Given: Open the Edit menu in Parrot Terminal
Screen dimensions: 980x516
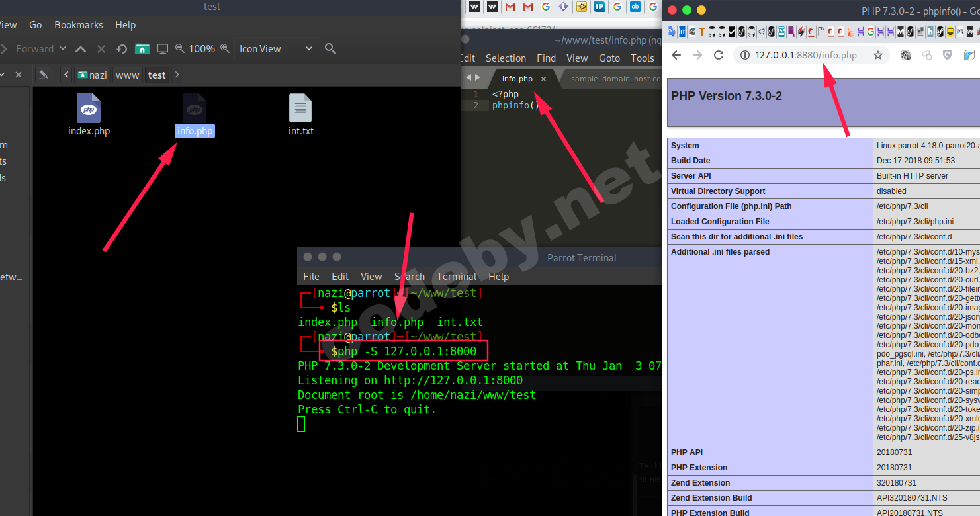Looking at the screenshot, I should 340,277.
